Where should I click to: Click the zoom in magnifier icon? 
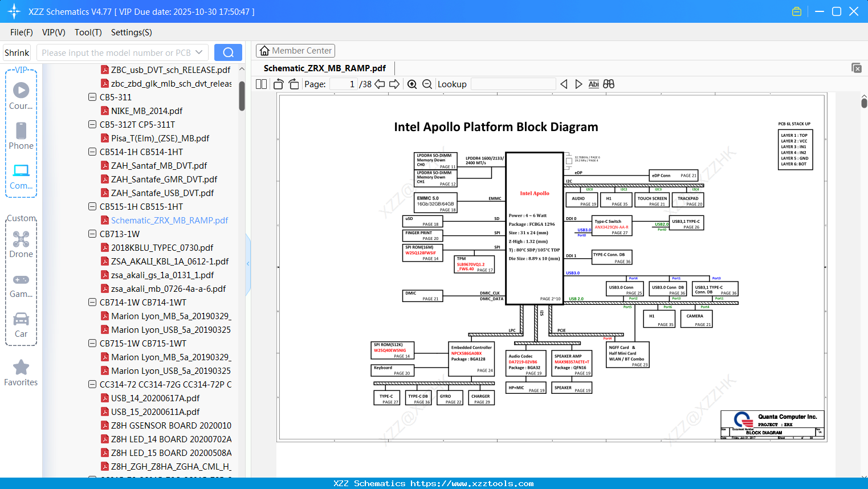click(412, 84)
